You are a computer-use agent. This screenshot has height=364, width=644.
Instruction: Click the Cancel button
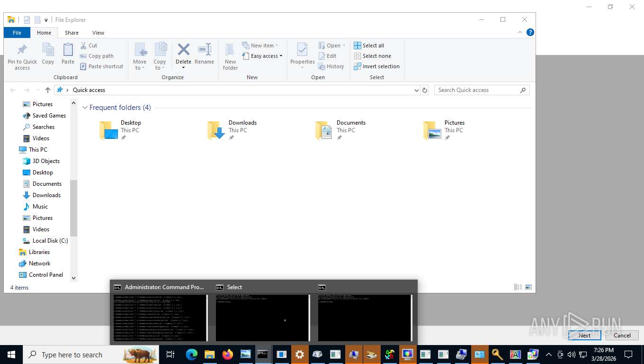point(622,335)
